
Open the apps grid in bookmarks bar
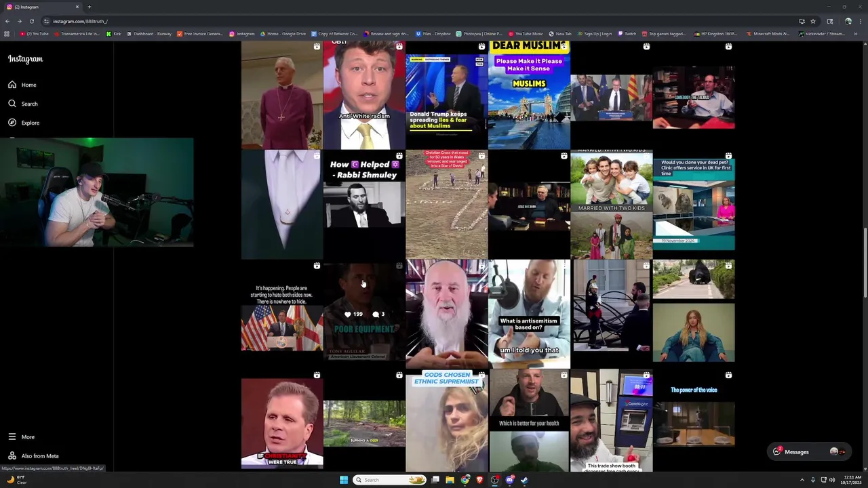(7, 34)
